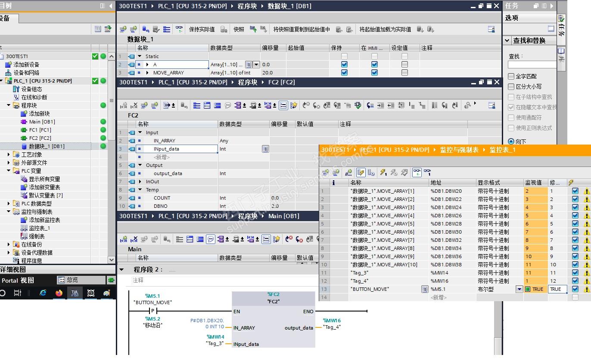The width and height of the screenshot is (591, 364).
Task: Select FC1 [FC1] in project tree
Action: coord(40,130)
